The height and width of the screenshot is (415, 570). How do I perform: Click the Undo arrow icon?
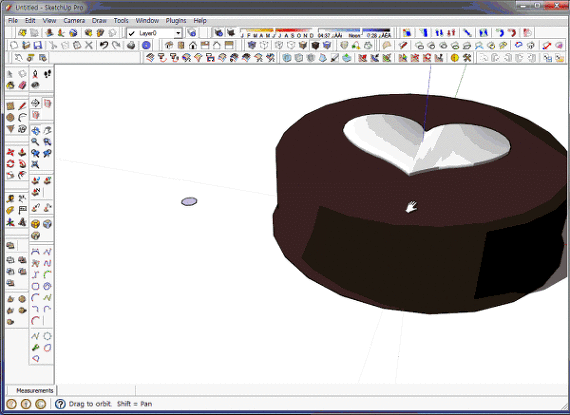(x=104, y=45)
